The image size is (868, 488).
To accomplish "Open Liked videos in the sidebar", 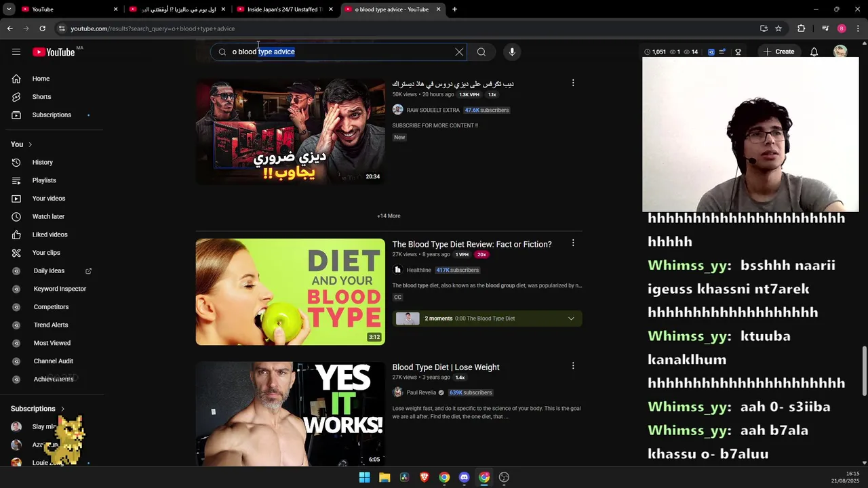I will tap(52, 235).
